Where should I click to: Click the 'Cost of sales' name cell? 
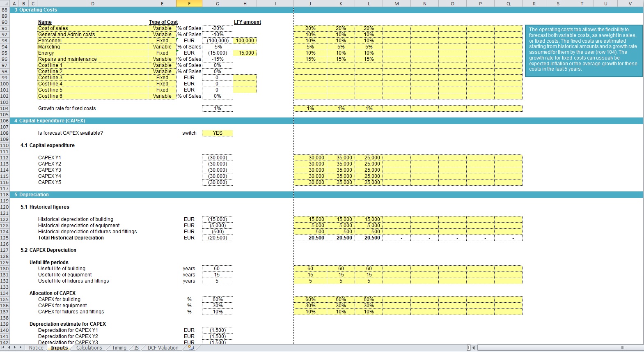click(93, 28)
